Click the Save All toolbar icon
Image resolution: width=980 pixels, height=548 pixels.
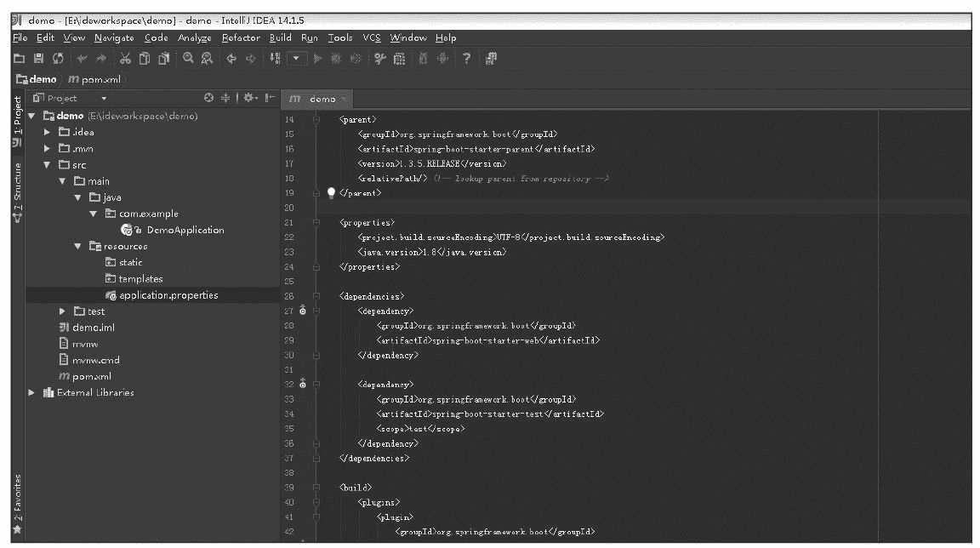[x=37, y=59]
